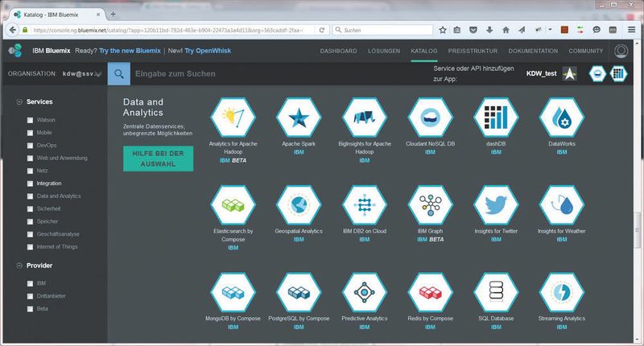Screen dimensions: 644x346
Task: Follow the Try OpenWhisk link
Action: (x=208, y=51)
